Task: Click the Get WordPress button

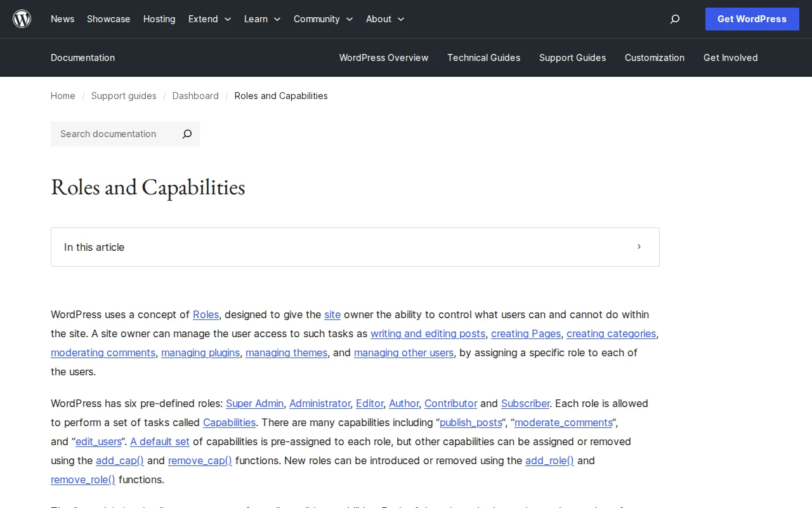Action: click(x=752, y=19)
